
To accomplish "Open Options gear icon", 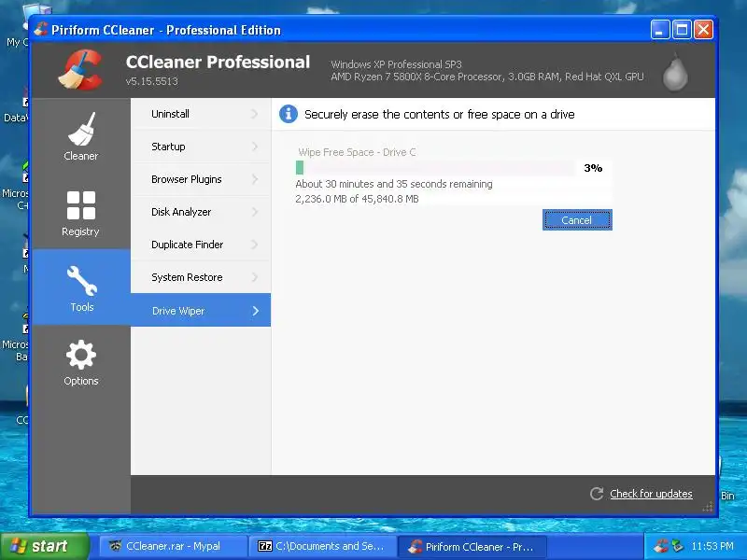I will click(81, 355).
